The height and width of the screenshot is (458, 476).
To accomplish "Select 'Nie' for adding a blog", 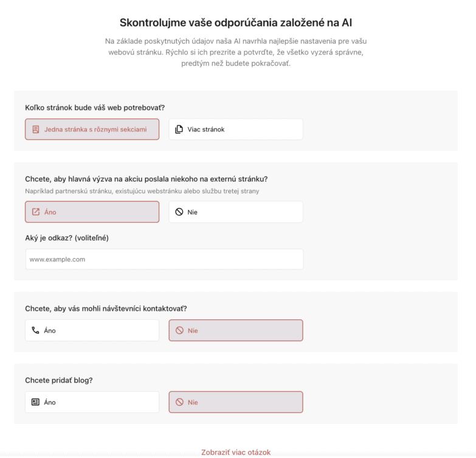I will 236,402.
